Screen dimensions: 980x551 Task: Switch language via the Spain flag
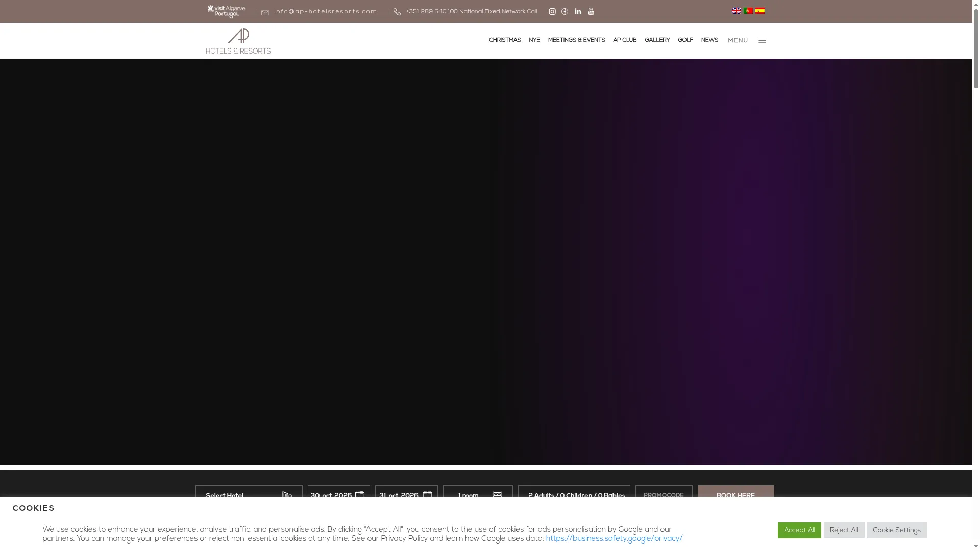click(760, 11)
